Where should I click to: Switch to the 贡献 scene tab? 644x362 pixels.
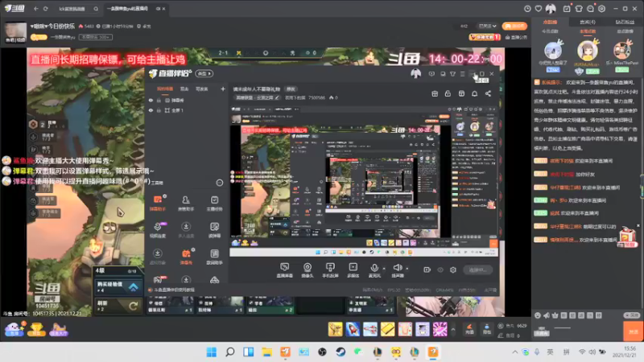coord(184,88)
